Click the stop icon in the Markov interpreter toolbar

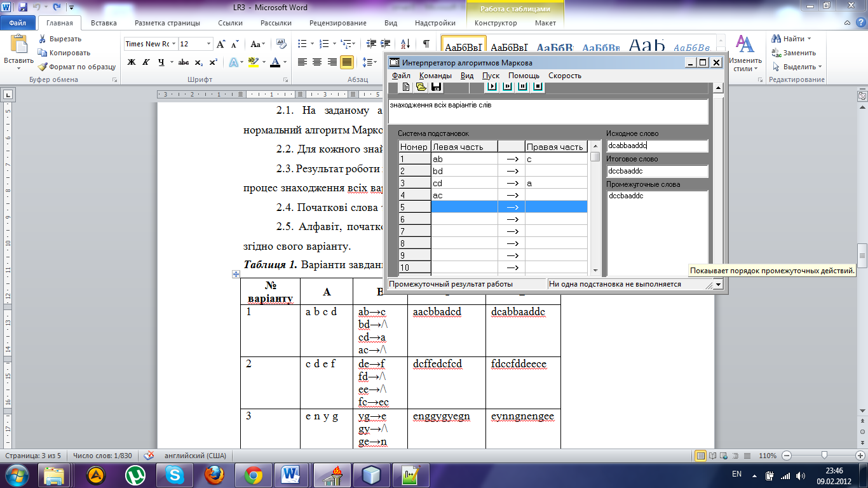538,87
